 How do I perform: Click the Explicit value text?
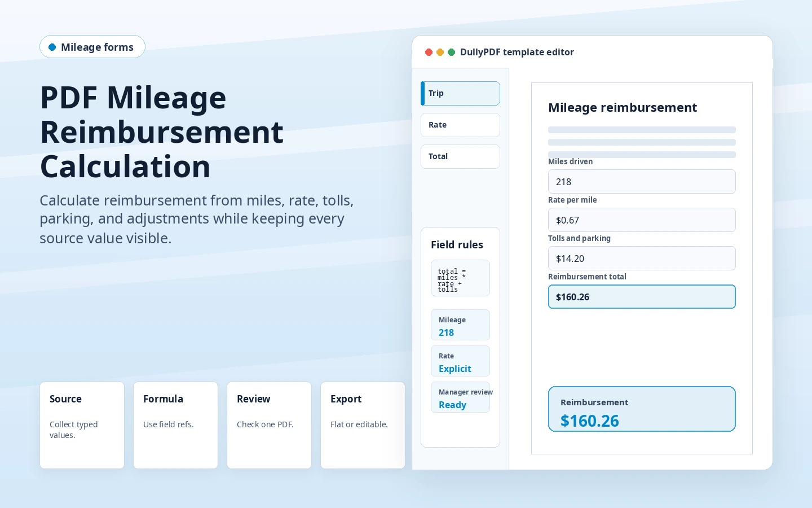(x=455, y=369)
